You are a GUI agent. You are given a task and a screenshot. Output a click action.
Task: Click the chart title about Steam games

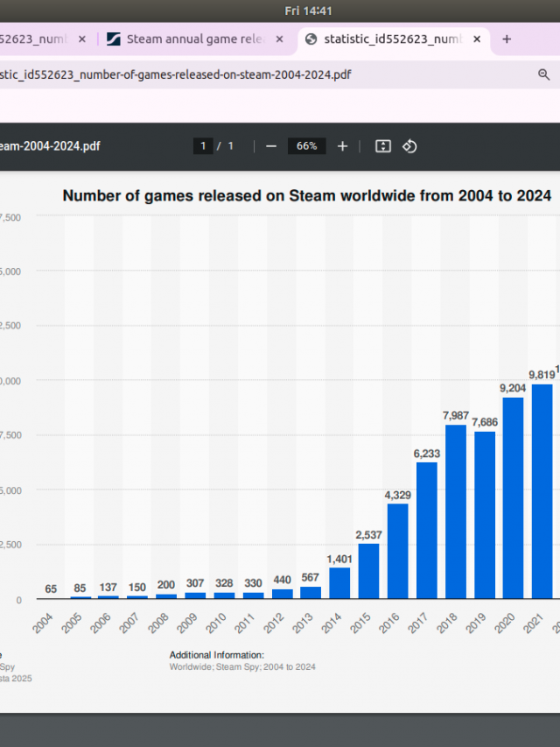[x=306, y=196]
